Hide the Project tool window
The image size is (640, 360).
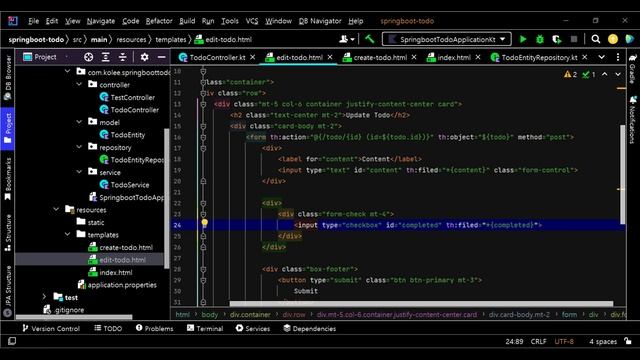coord(162,57)
